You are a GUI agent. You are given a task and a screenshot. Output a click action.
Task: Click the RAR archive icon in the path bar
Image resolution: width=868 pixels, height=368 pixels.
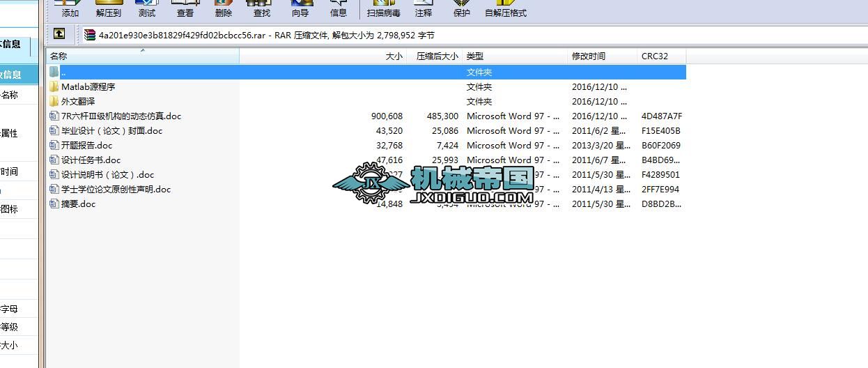90,35
